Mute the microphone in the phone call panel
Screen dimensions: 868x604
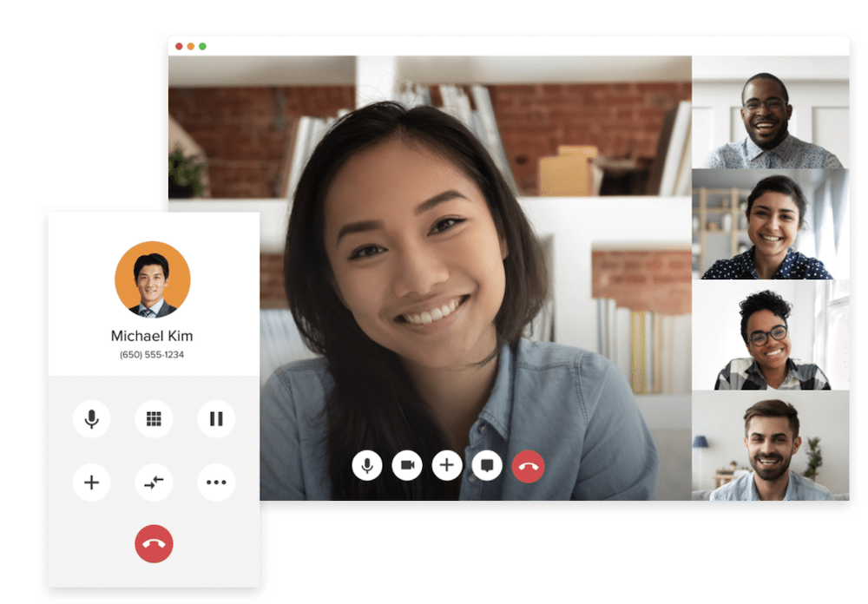point(91,419)
